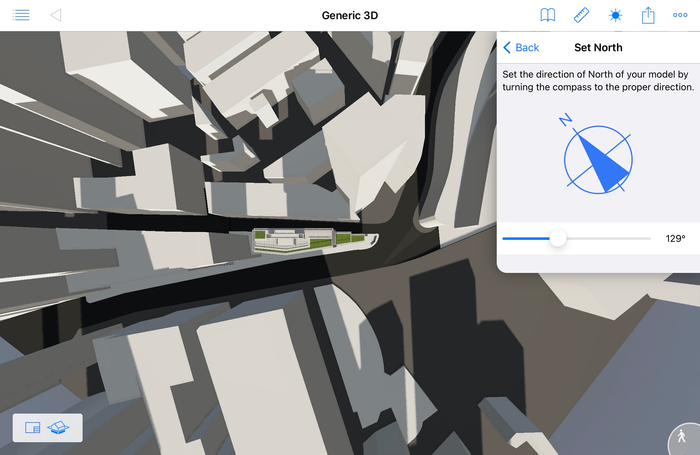Viewport: 700px width, 455px height.
Task: Click the 129° angle value
Action: coord(675,238)
